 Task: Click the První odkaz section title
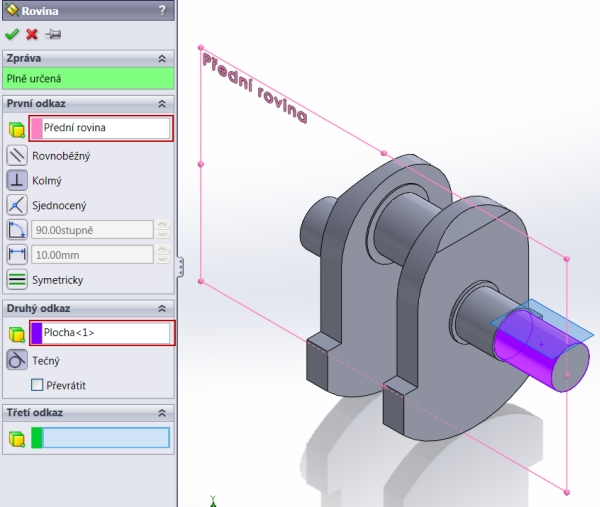coord(36,103)
